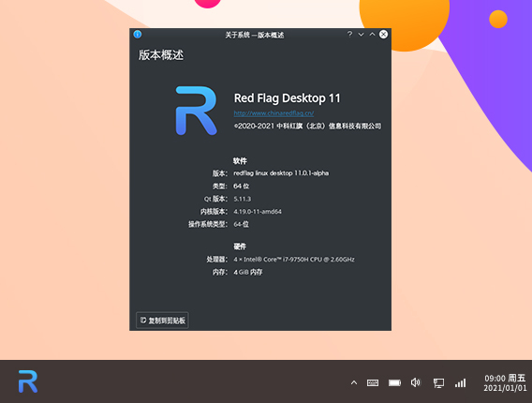Select the processor text Intel Core i7-9750H
532x403 pixels.
coord(294,260)
